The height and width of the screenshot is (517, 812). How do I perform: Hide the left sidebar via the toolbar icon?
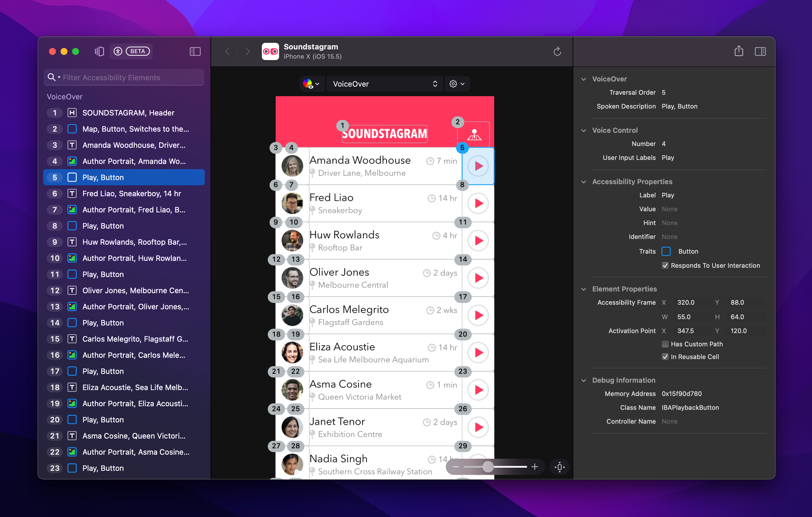click(195, 52)
